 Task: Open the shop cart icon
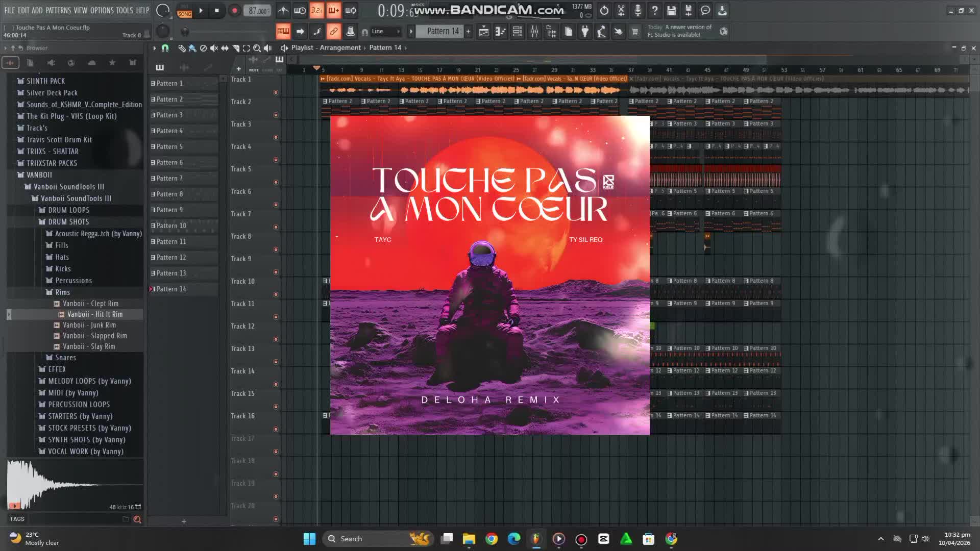(635, 32)
